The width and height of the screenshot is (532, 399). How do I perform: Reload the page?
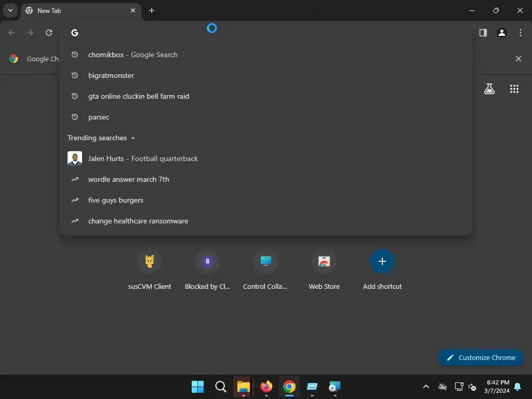[x=49, y=33]
